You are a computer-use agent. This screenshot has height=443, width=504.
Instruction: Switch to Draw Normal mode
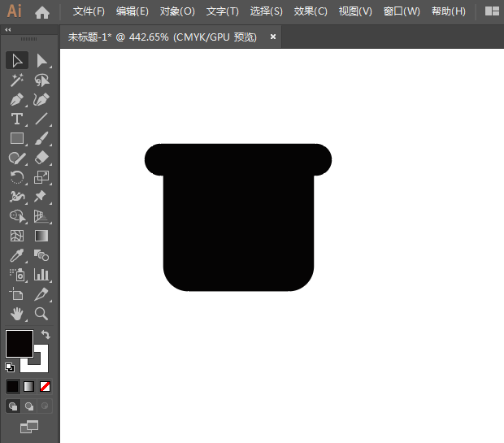(x=13, y=406)
